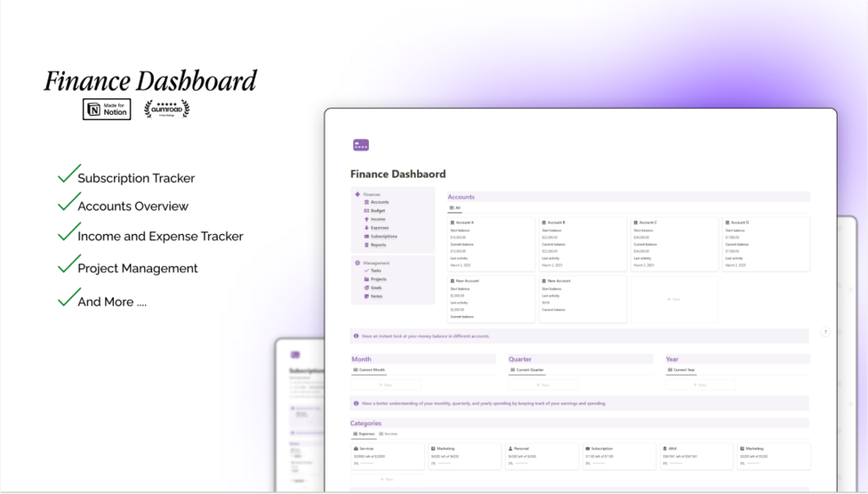
Task: Open the Marketing card with $4200 budget
Action: [465, 456]
